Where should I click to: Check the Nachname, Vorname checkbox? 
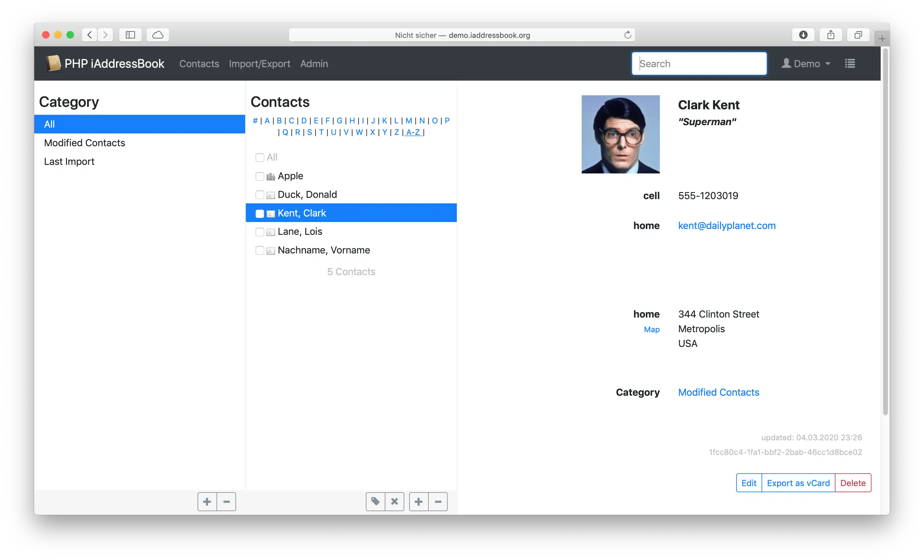260,250
